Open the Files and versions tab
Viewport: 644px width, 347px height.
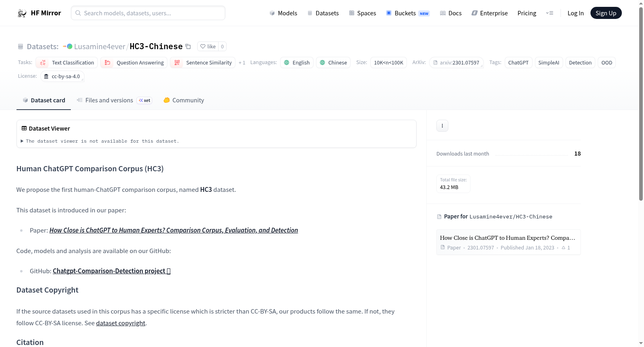coord(114,100)
